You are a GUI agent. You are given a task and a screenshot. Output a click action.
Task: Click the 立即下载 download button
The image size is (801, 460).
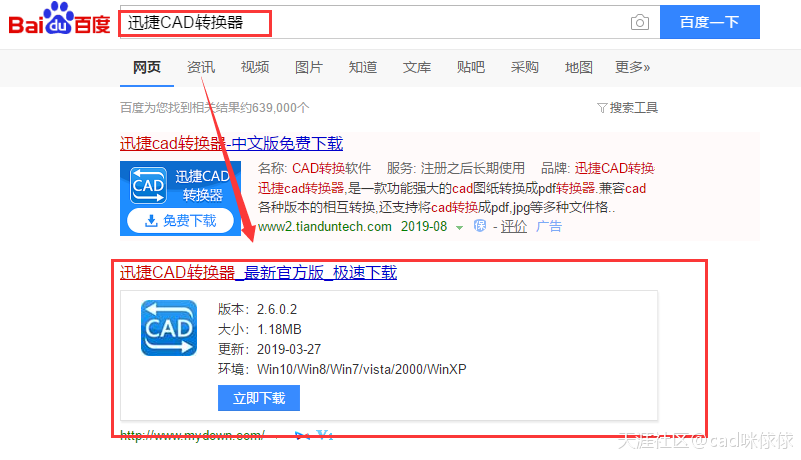click(x=259, y=398)
